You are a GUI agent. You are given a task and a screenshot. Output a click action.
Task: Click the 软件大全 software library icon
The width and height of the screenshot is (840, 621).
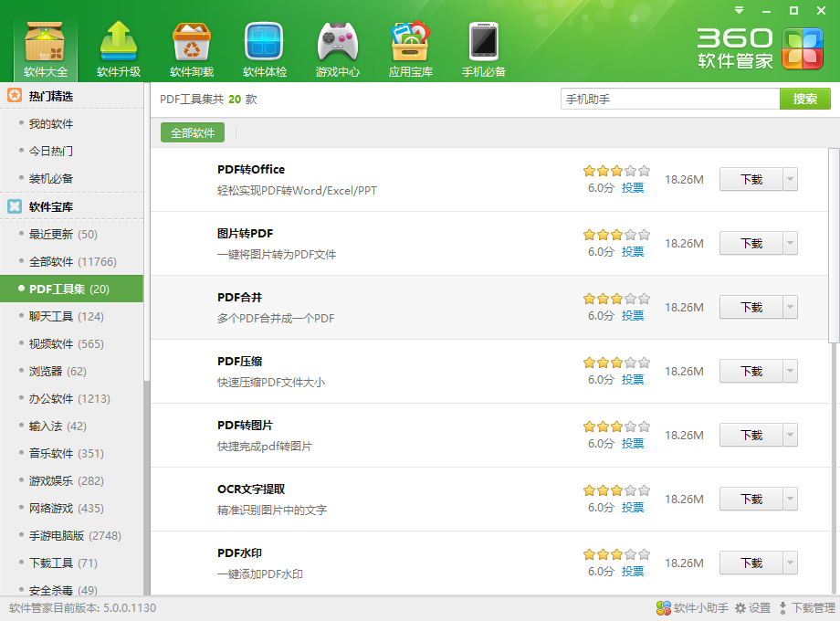pyautogui.click(x=46, y=49)
